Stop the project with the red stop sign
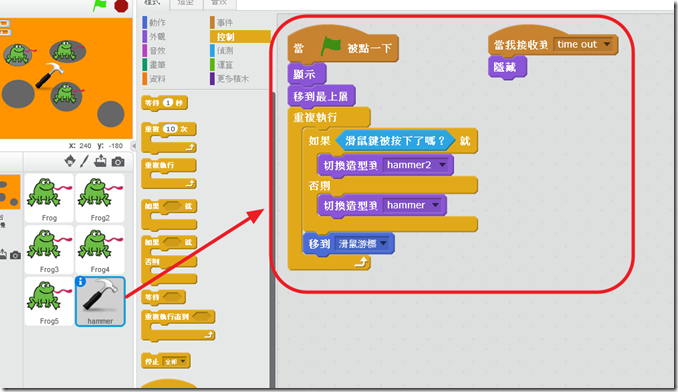The width and height of the screenshot is (678, 392). pos(121,6)
